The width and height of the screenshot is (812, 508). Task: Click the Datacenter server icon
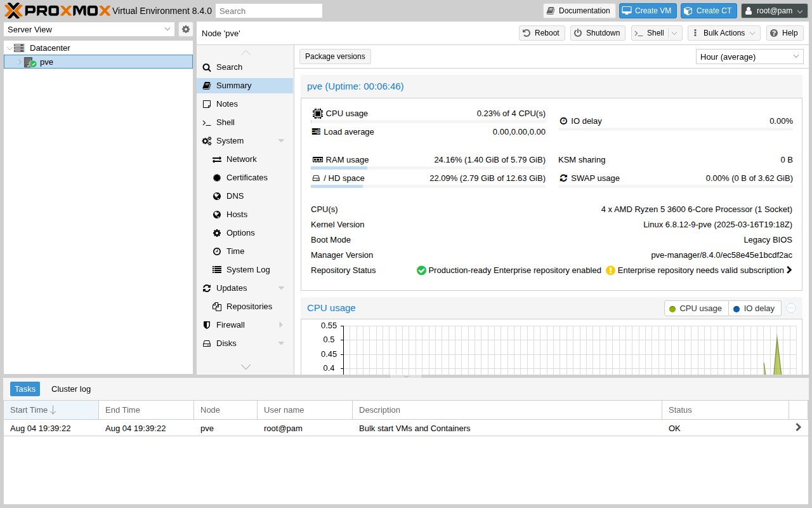pyautogui.click(x=19, y=48)
